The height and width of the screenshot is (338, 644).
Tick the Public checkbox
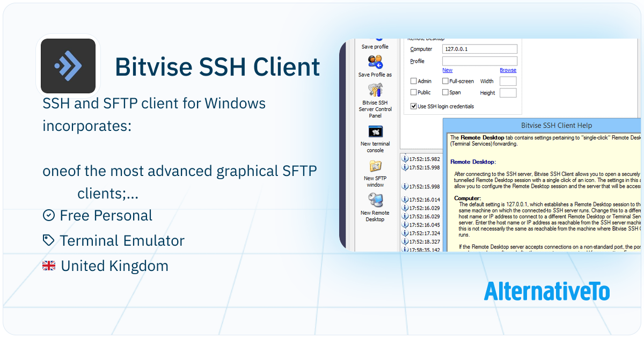click(413, 92)
